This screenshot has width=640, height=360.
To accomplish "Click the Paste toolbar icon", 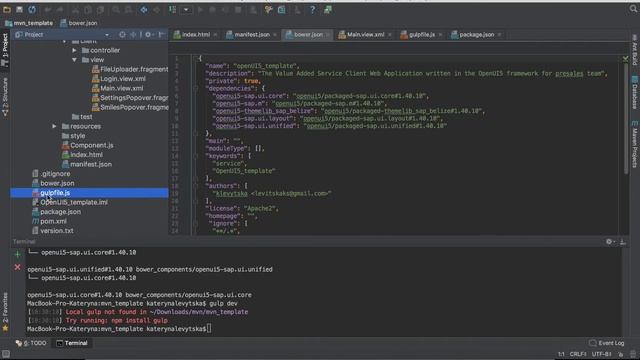I will tap(100, 9).
